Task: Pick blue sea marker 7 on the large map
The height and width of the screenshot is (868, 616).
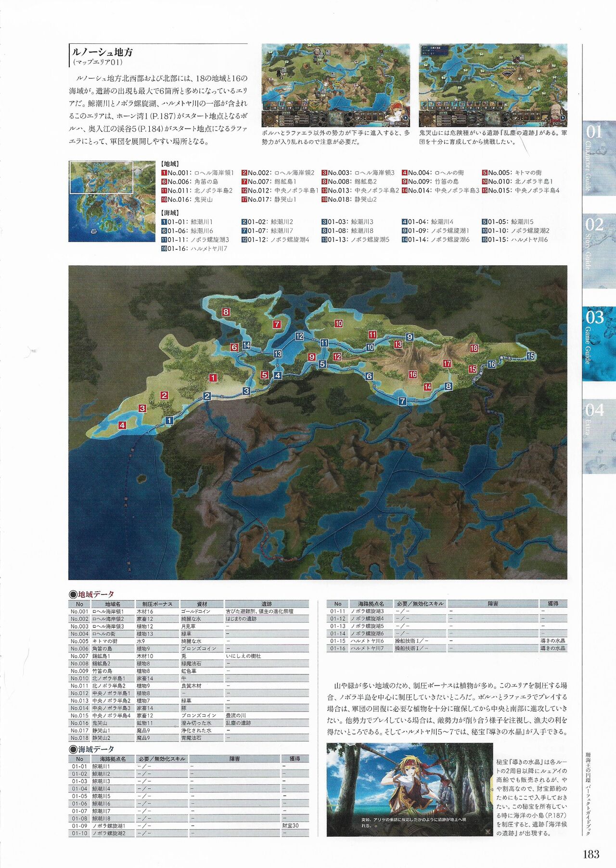Action: point(402,401)
